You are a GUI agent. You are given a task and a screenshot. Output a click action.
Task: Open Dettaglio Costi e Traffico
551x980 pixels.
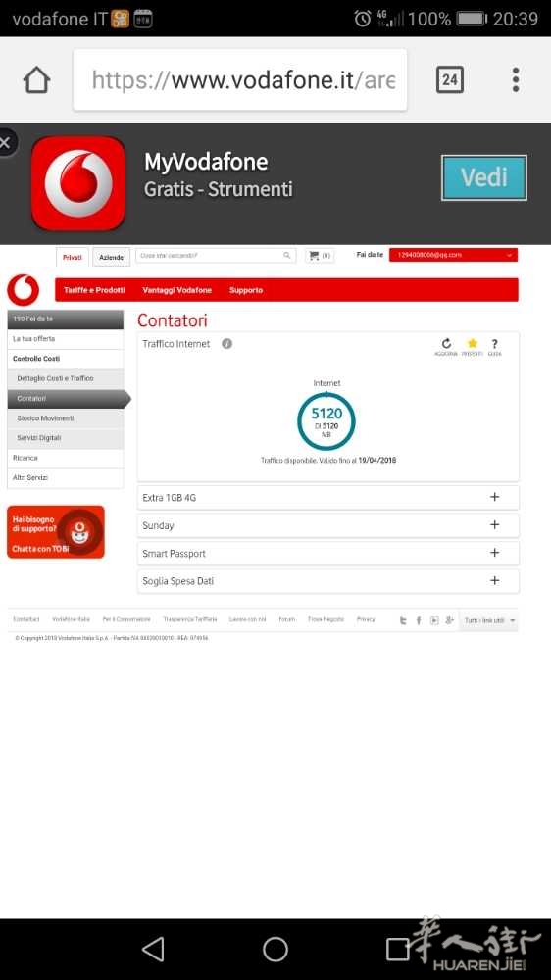click(65, 378)
